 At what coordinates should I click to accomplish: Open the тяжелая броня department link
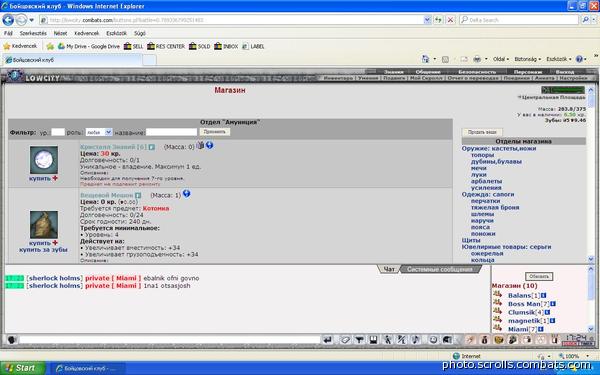click(x=495, y=207)
